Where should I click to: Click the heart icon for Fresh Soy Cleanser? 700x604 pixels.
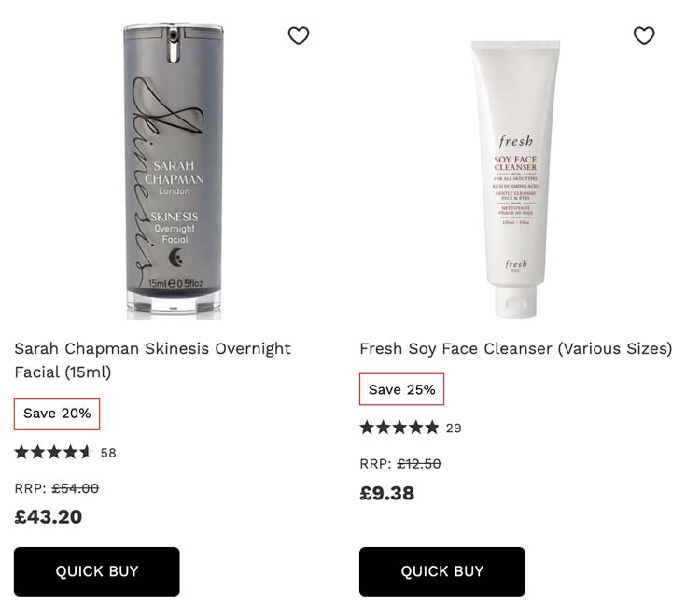(644, 35)
